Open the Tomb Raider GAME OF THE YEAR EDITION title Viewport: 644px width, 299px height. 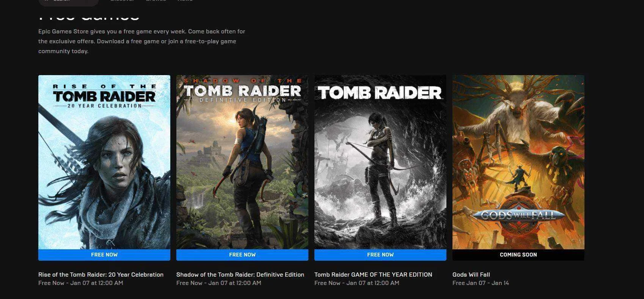[x=373, y=275]
